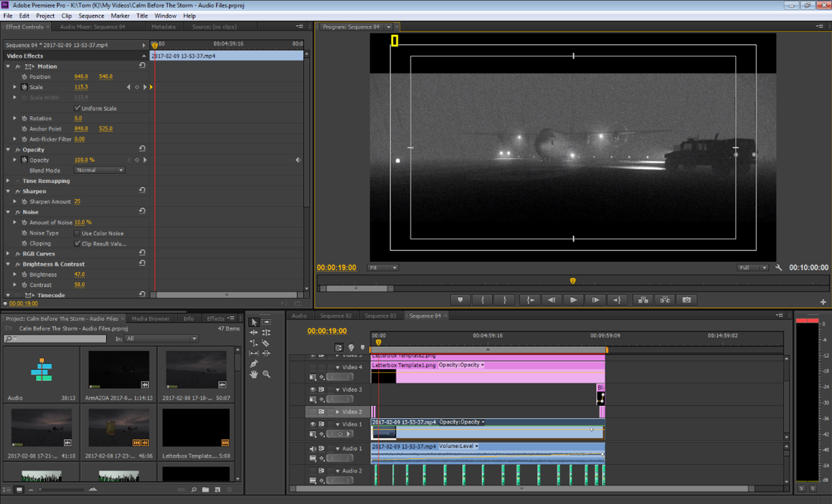Pick the Razor tool
Screen dimensions: 832x504
click(x=266, y=343)
